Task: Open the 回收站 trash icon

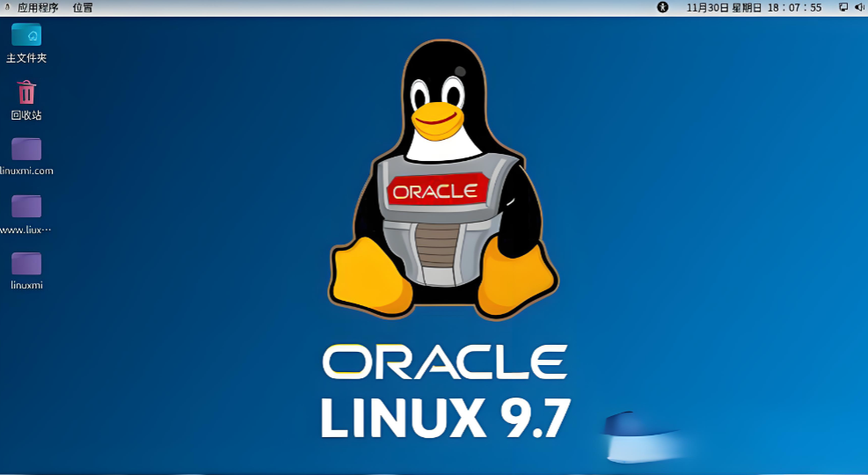Action: coord(26,92)
